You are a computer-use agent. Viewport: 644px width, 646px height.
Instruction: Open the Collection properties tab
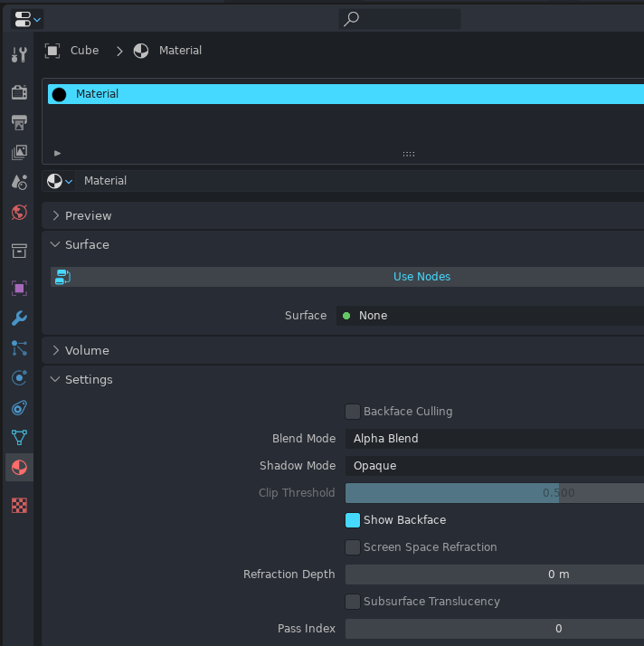(19, 251)
